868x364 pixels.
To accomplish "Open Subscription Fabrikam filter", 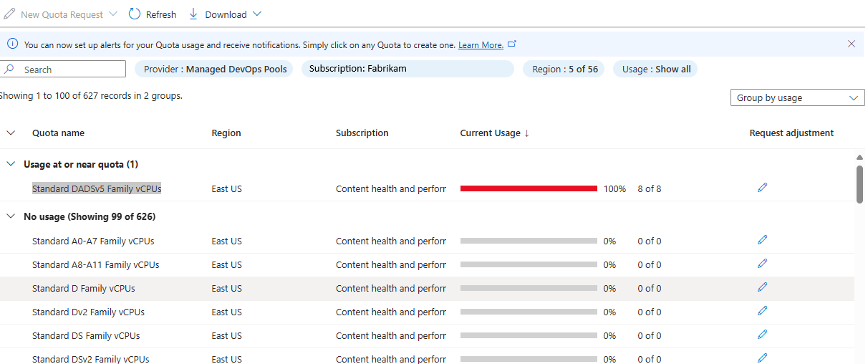I will click(408, 69).
